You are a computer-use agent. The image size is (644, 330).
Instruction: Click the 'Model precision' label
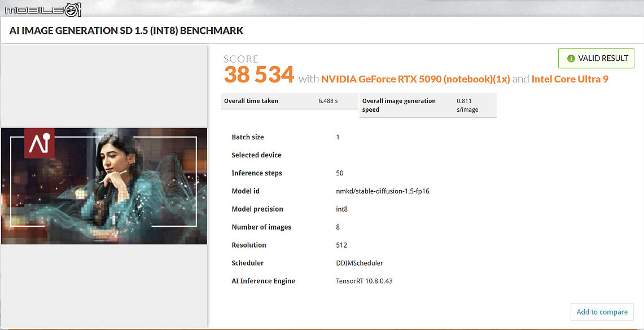(x=257, y=209)
